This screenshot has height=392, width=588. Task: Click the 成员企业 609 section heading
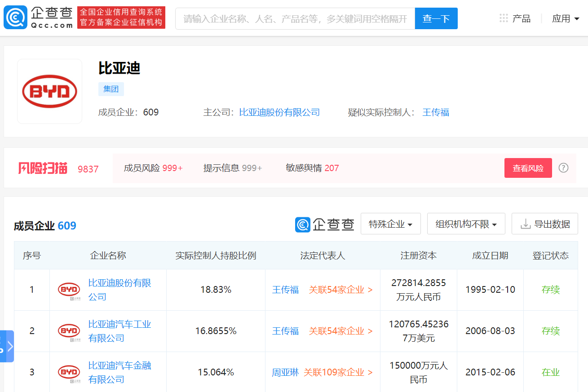coord(45,225)
